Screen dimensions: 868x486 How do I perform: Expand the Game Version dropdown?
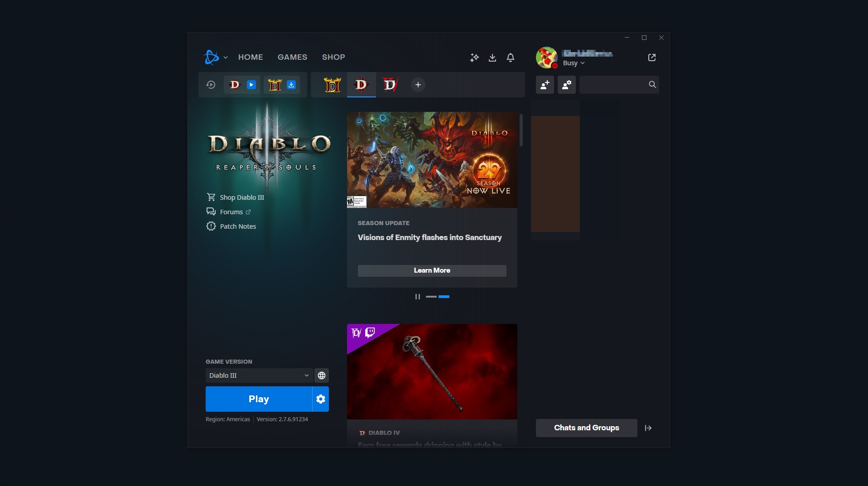pos(259,375)
